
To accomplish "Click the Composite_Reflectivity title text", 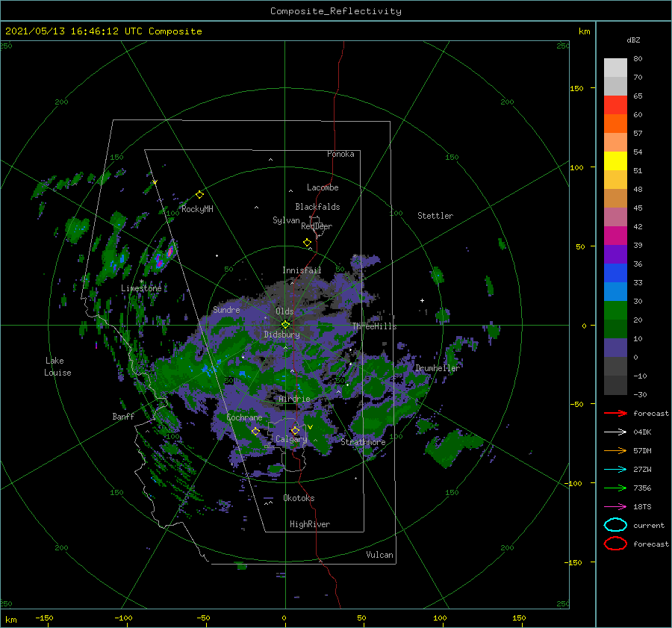I will click(x=335, y=11).
